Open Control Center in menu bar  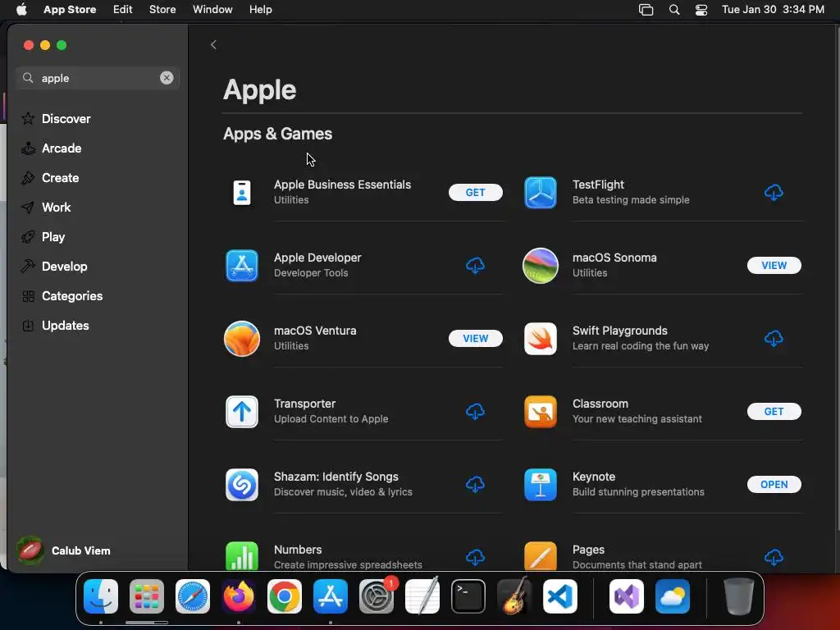coord(701,10)
